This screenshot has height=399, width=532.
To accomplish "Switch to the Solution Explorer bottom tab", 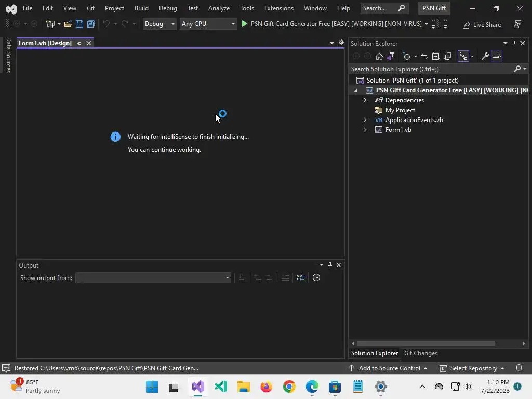I will tap(375, 353).
